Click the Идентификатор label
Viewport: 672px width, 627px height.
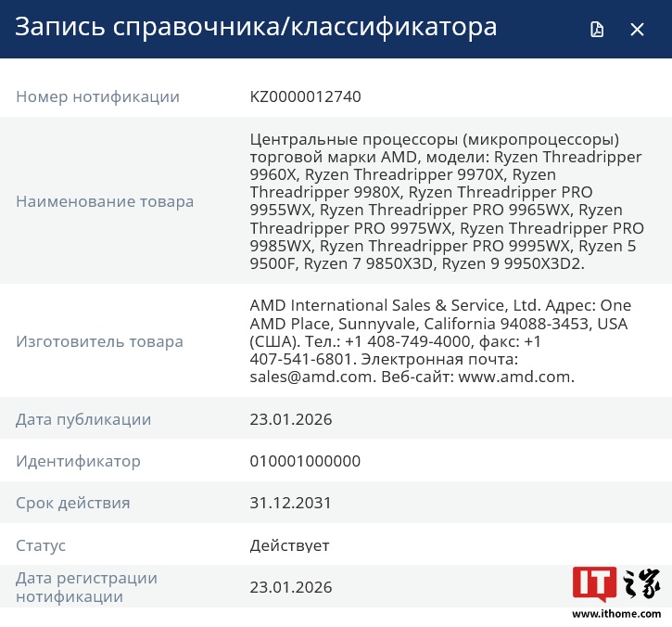78,461
